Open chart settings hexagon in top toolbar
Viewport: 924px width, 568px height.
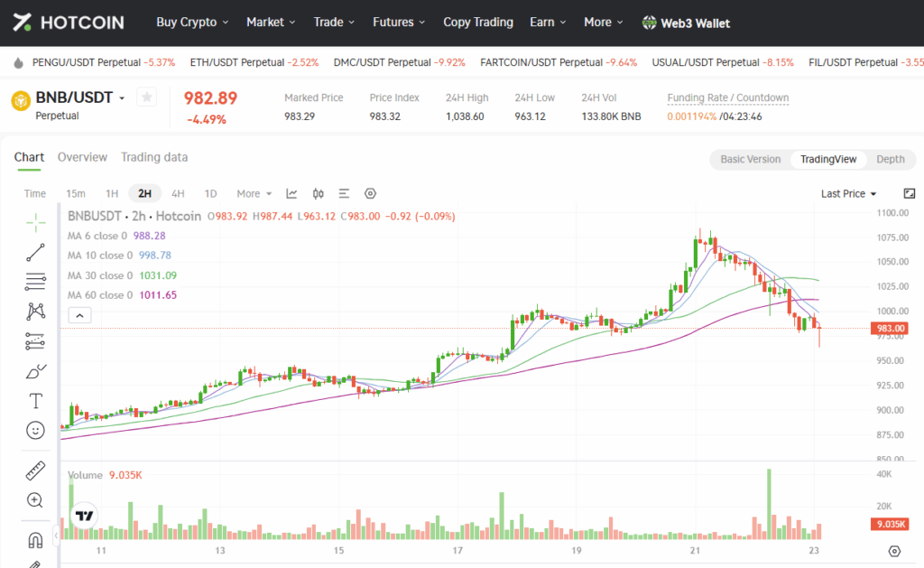370,193
